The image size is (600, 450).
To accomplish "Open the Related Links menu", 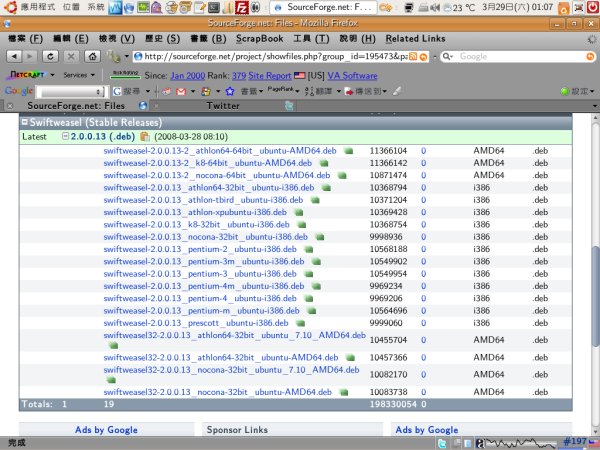I will [416, 39].
